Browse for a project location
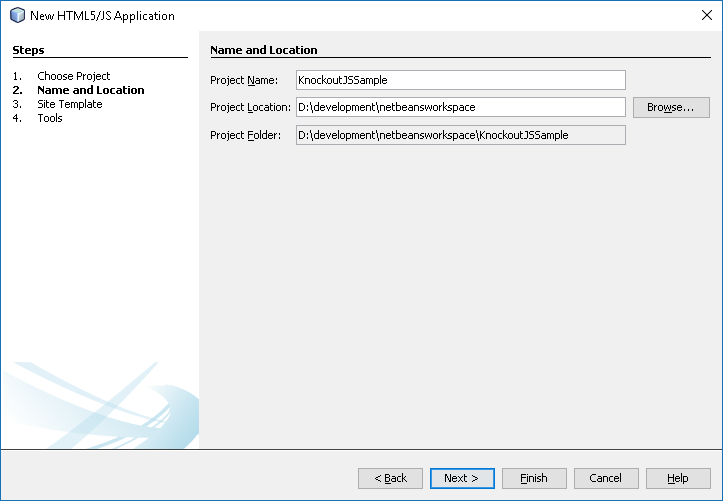The width and height of the screenshot is (723, 501). (671, 107)
